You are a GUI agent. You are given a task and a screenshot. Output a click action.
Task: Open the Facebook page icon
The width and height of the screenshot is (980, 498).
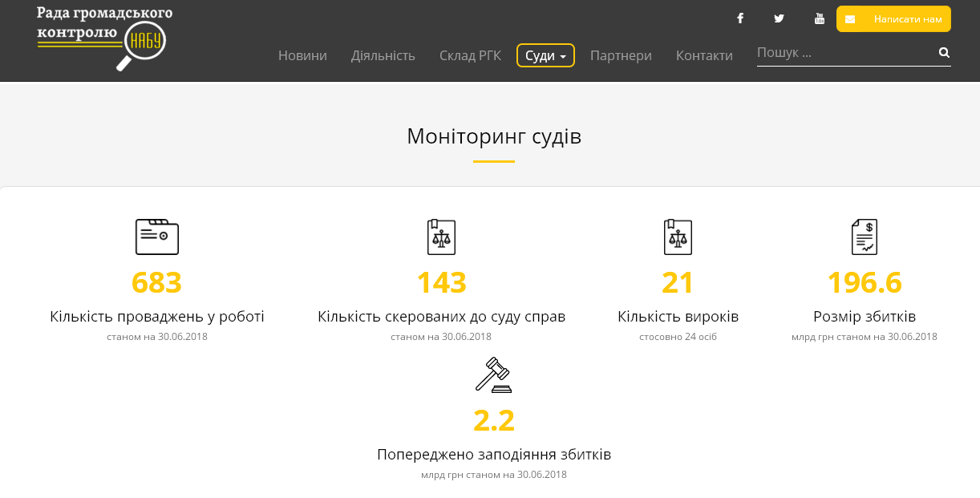[x=740, y=18]
